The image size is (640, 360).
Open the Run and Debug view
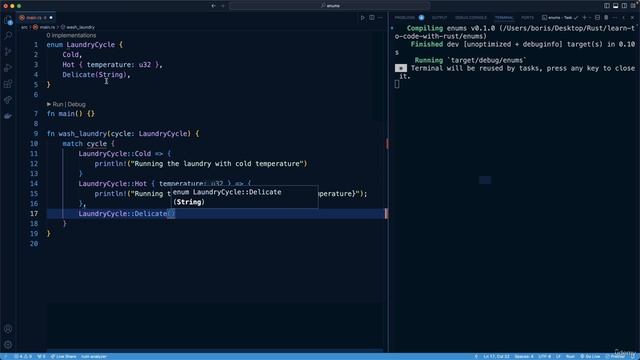[x=8, y=68]
